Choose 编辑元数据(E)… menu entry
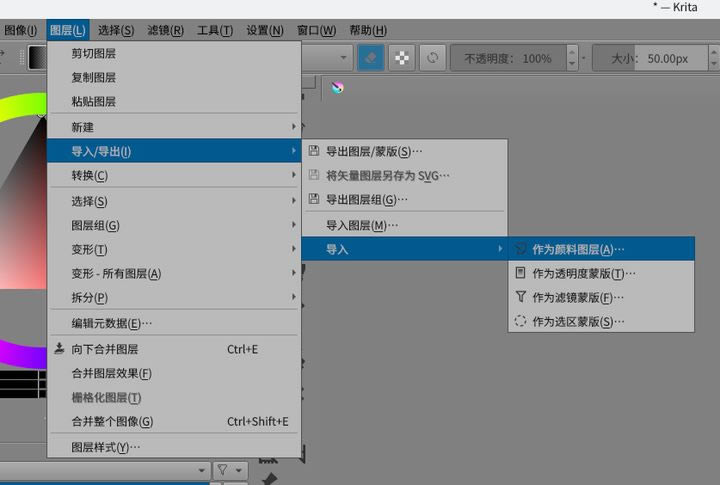 click(x=174, y=323)
